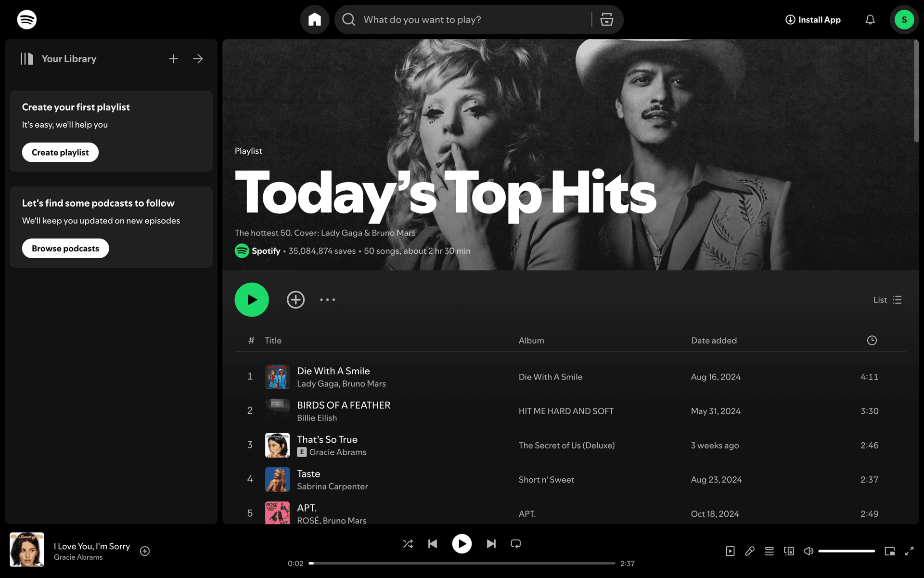Expand Your Library with arrow icon
924x578 pixels.
198,59
